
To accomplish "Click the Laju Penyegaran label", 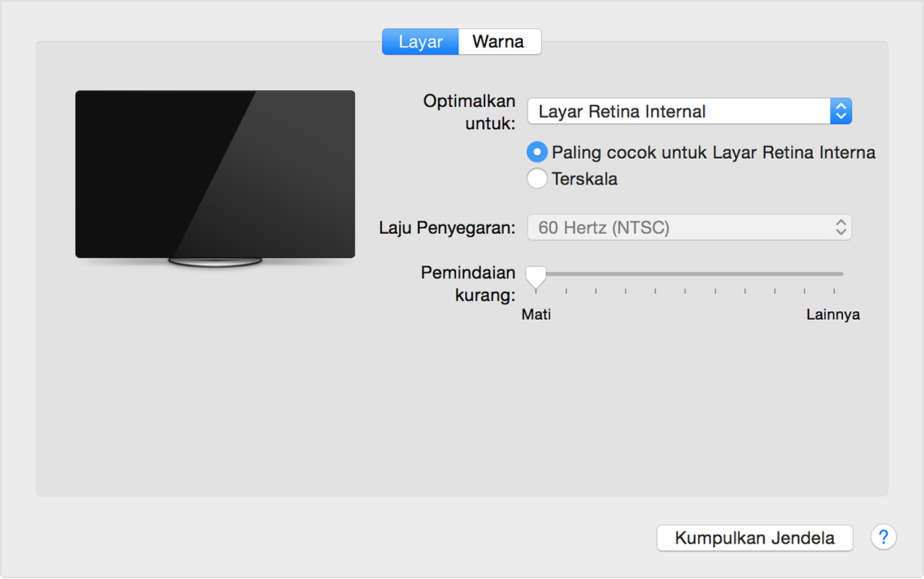I will 448,228.
